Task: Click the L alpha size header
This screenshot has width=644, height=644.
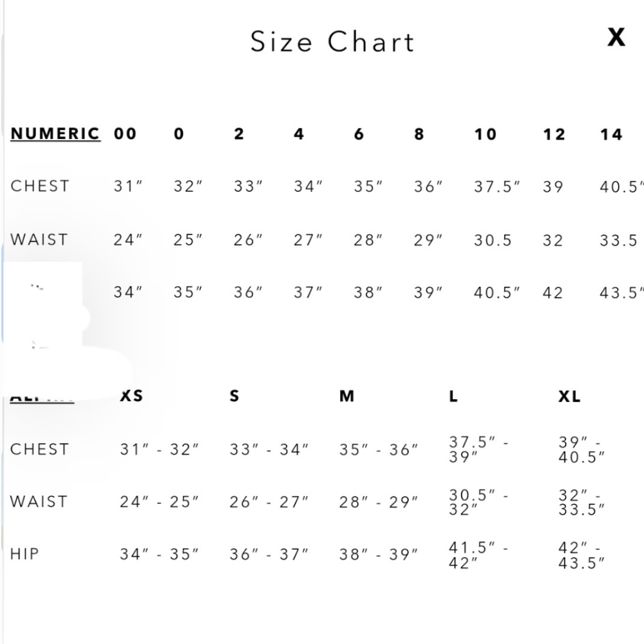Action: [453, 396]
